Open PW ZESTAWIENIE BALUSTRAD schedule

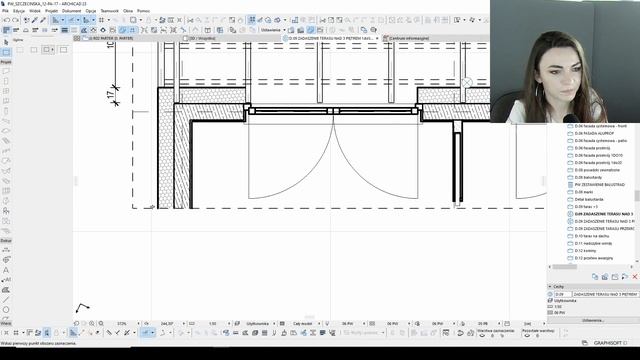coord(600,184)
